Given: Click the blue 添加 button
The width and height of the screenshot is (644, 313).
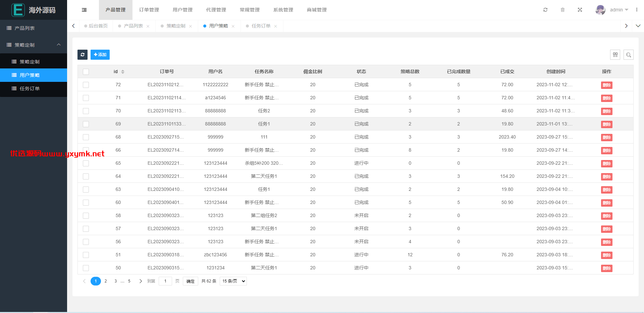Looking at the screenshot, I should click(x=100, y=55).
